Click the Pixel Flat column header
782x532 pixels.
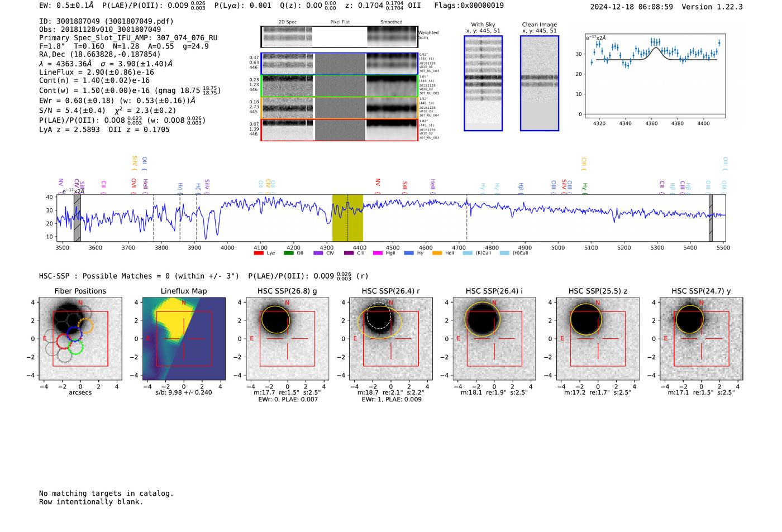point(340,22)
